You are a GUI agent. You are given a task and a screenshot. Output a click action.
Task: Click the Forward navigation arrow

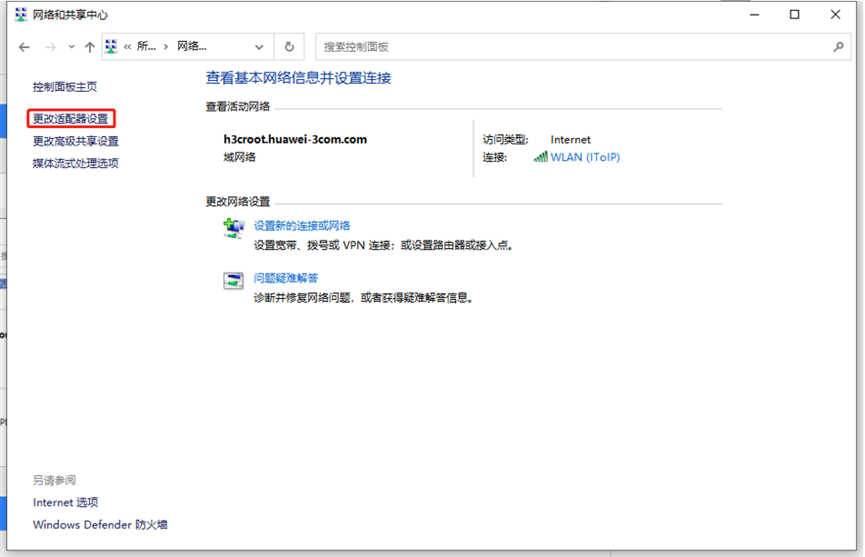(x=48, y=47)
